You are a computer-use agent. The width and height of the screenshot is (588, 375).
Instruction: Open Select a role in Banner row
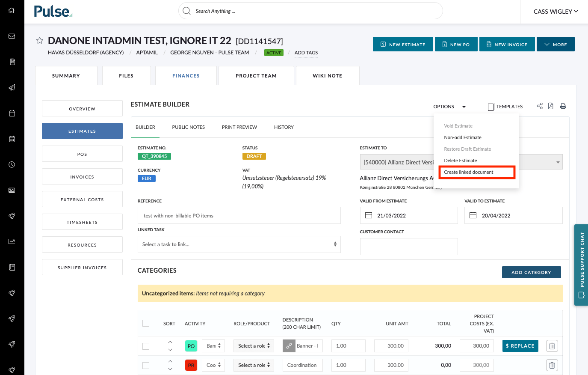pyautogui.click(x=254, y=346)
